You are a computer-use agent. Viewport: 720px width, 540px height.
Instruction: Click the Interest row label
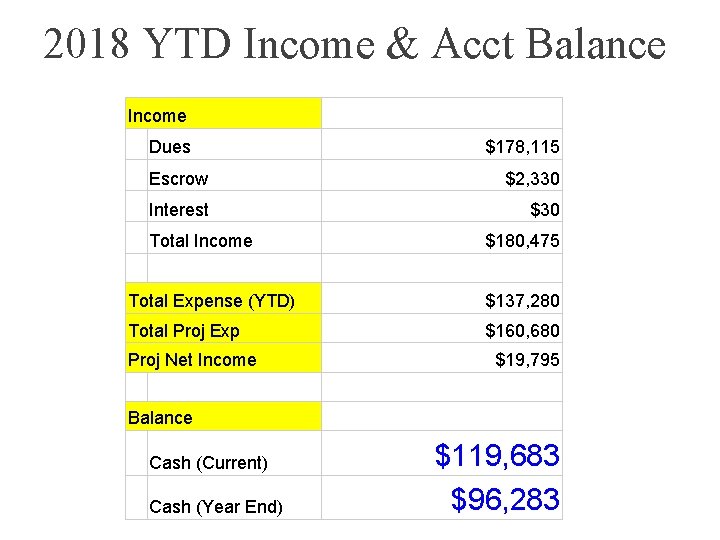click(179, 210)
